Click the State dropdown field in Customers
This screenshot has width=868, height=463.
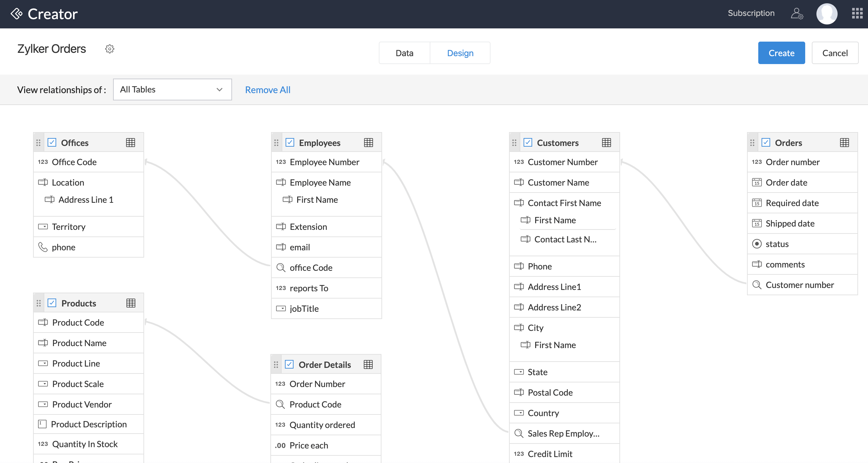(565, 372)
